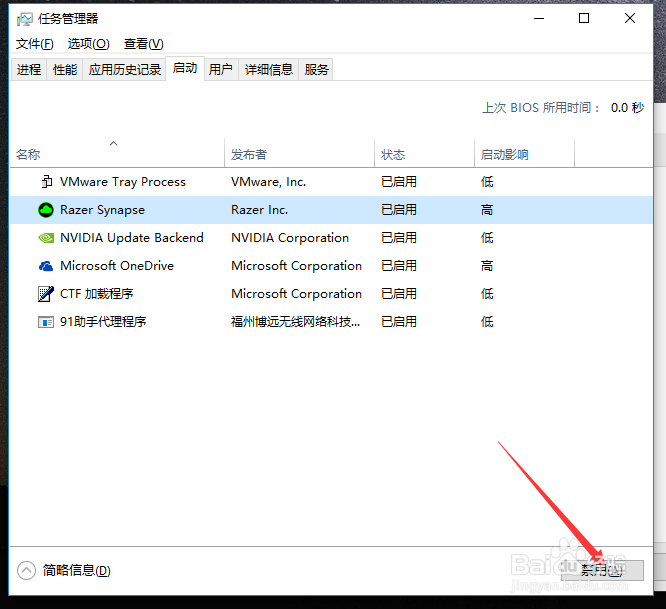This screenshot has width=666, height=609.
Task: Open the 选项(O) menu
Action: pos(88,44)
